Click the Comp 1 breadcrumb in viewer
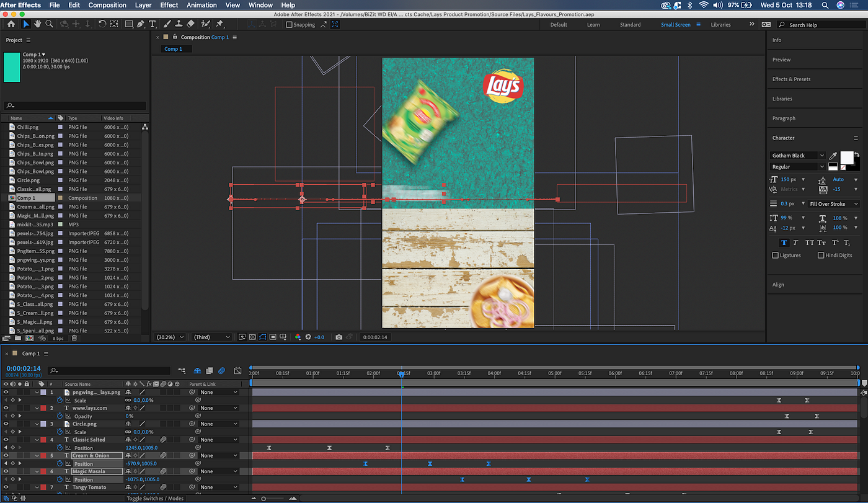The width and height of the screenshot is (868, 503). click(x=173, y=49)
